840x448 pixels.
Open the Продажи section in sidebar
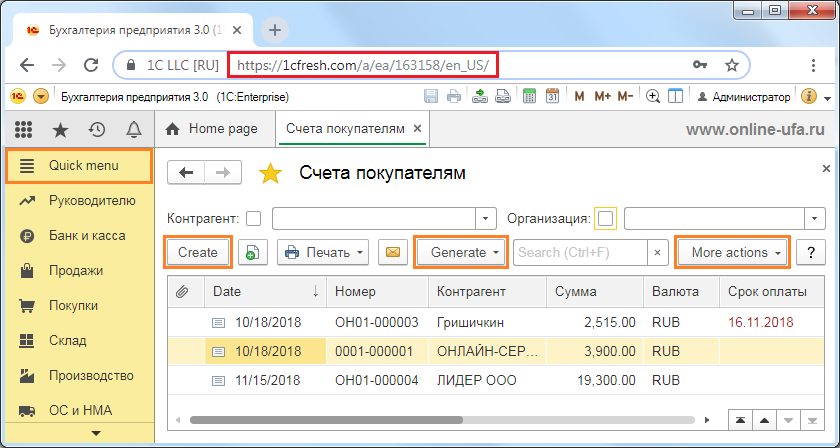[x=76, y=270]
